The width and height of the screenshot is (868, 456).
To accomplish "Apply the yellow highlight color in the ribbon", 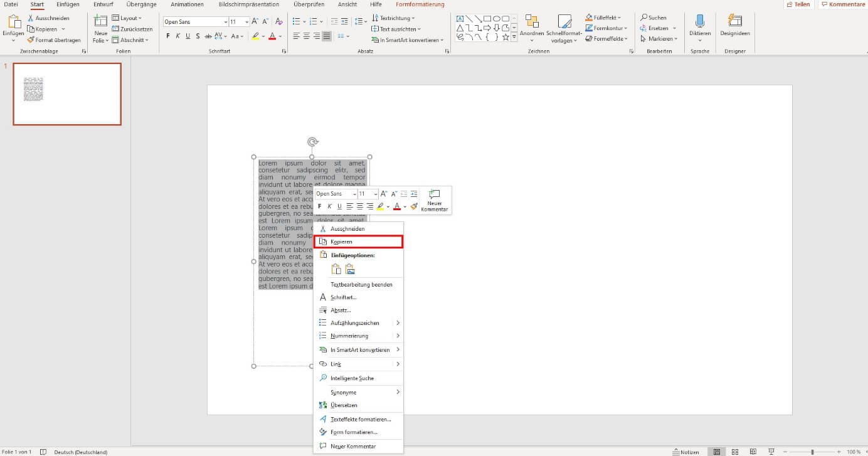I will [256, 36].
